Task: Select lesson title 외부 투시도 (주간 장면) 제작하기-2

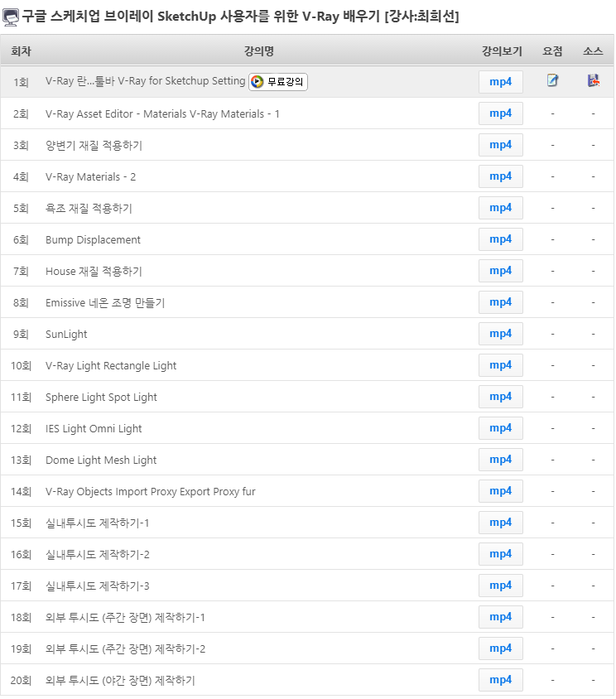Action: (125, 649)
